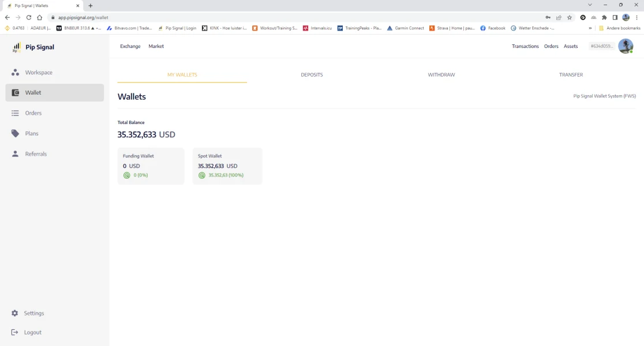The width and height of the screenshot is (644, 346).
Task: Click the Total Balance amount 35.352,633 USD
Action: [x=146, y=134]
